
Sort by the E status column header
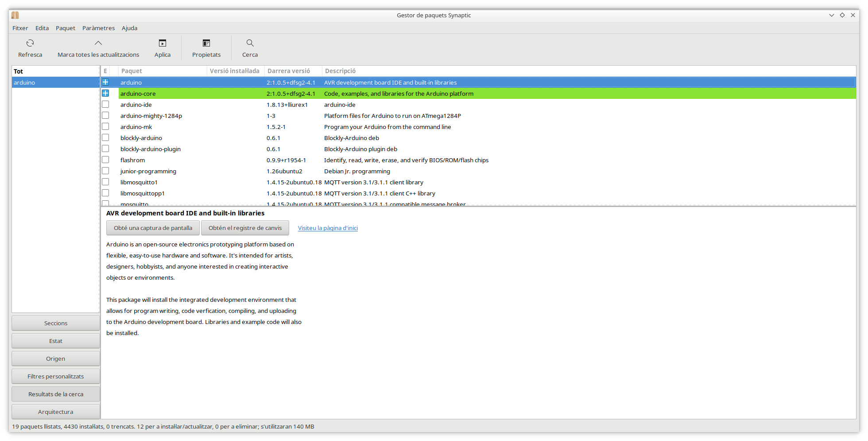pyautogui.click(x=105, y=71)
